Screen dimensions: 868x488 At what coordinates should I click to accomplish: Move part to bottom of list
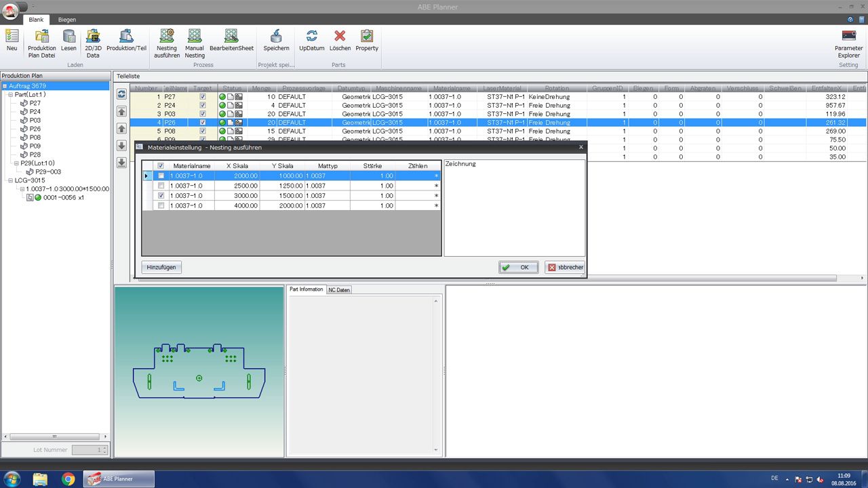click(x=122, y=163)
